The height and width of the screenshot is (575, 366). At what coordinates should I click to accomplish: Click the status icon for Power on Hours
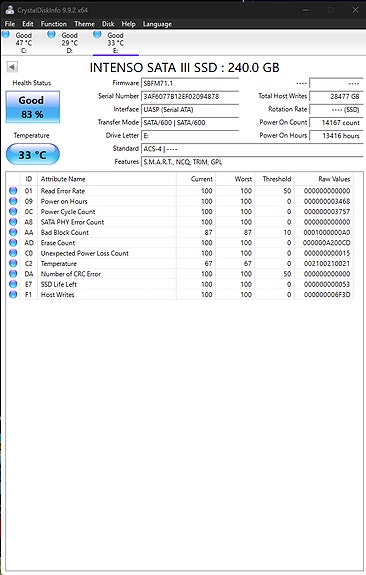13,201
